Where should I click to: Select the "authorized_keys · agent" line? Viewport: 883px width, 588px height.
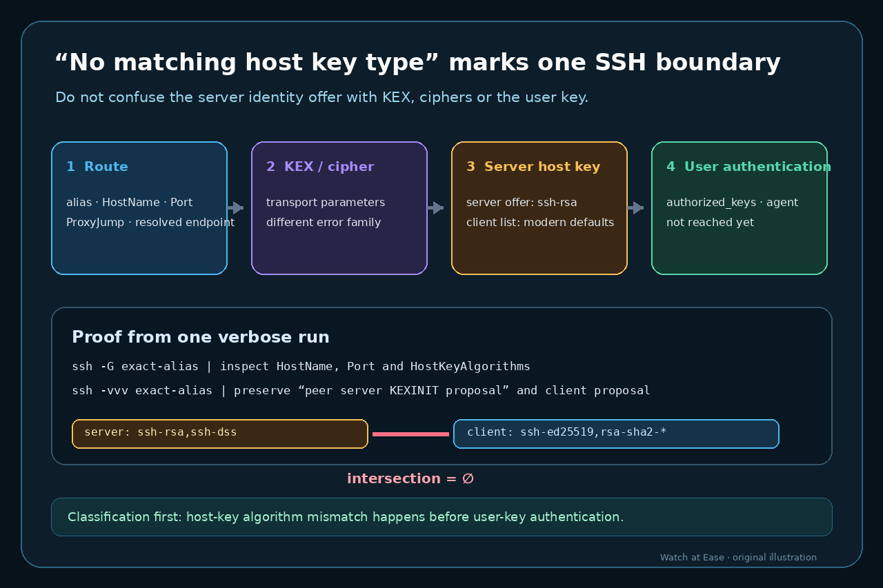[732, 203]
